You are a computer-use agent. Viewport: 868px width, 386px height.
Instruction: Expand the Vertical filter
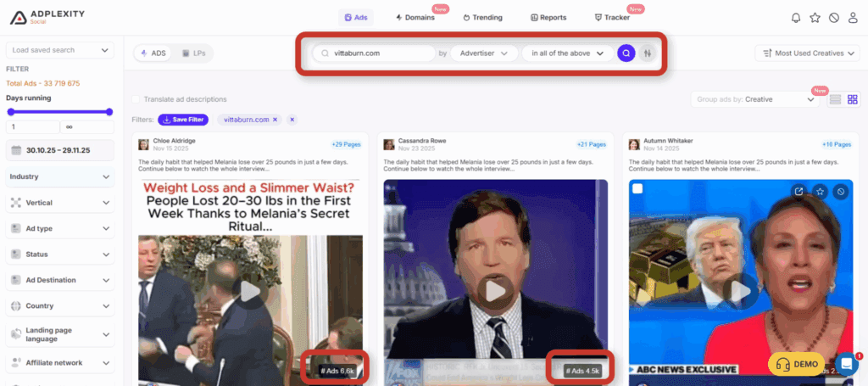pos(60,203)
